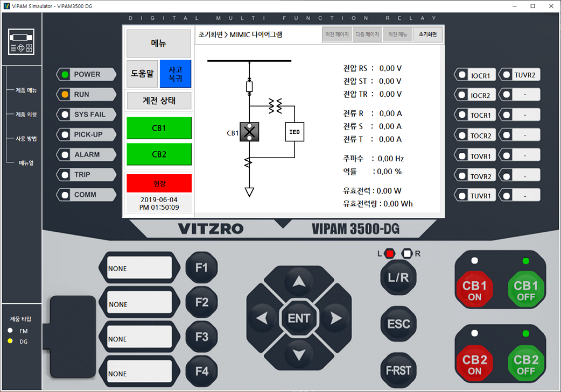Click the NONE field beside F1

coord(139,267)
